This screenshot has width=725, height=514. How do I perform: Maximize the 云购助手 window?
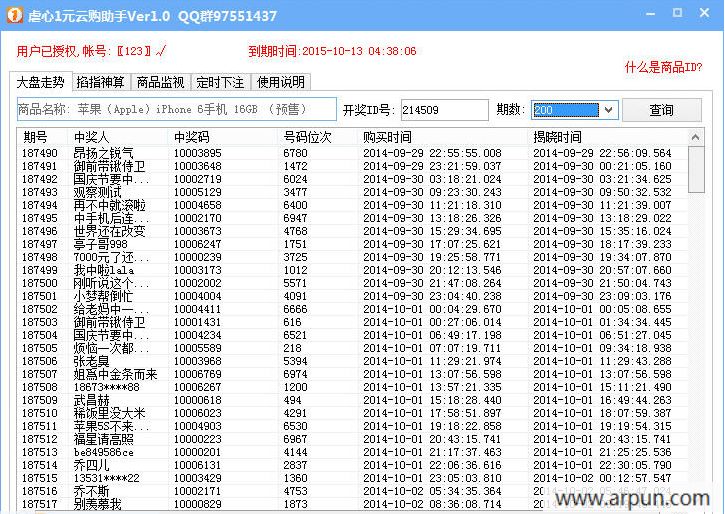coord(677,13)
